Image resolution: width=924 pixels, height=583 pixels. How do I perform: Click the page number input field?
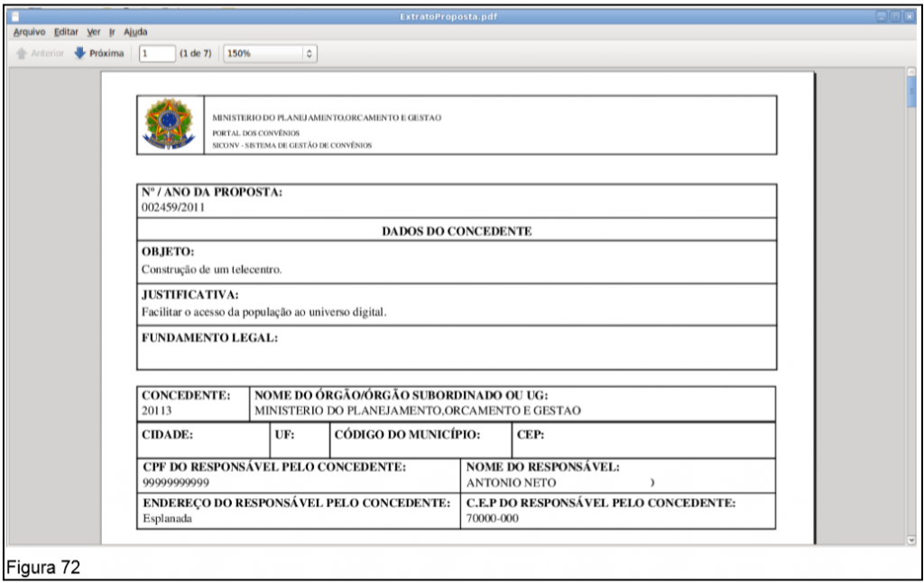(x=156, y=53)
